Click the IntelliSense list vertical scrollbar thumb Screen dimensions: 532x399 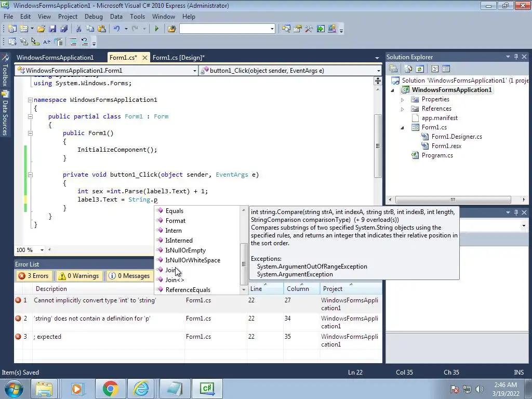[x=243, y=264]
